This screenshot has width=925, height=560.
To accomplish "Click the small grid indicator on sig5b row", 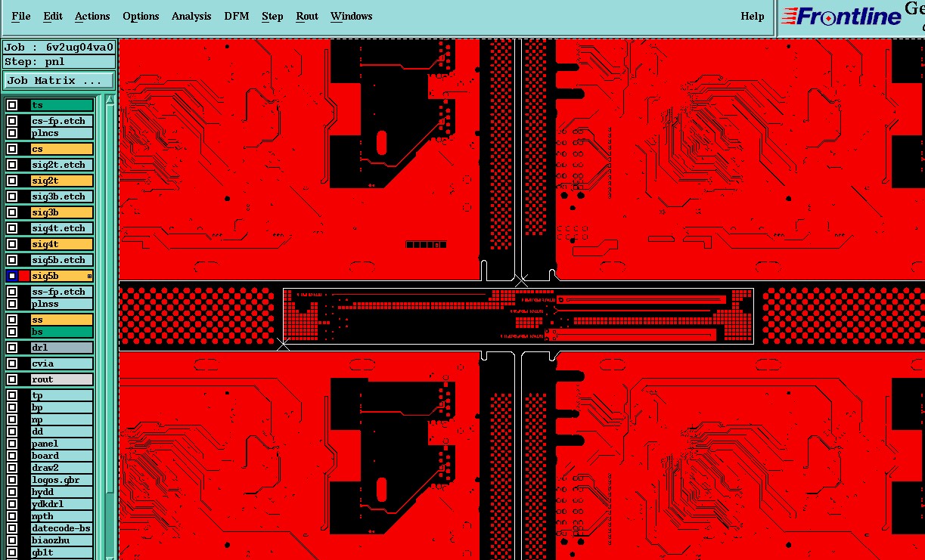I will pyautogui.click(x=89, y=277).
